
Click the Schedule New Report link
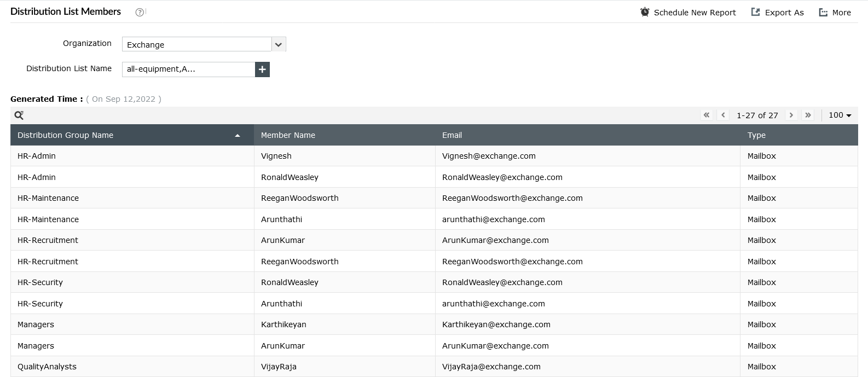pyautogui.click(x=695, y=13)
